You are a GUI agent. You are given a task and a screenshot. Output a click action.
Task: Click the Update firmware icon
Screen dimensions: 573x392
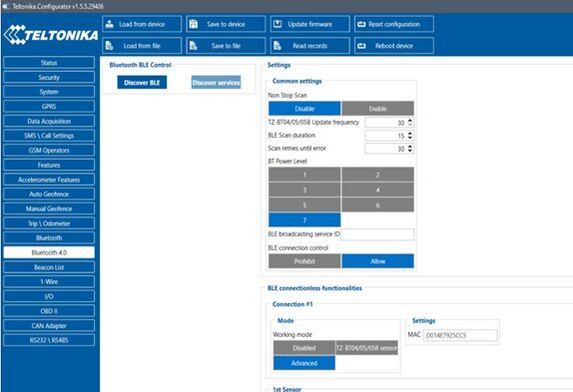(x=277, y=24)
